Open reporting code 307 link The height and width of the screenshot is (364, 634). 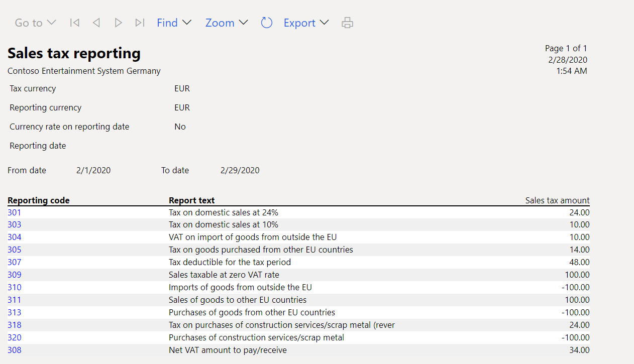tap(15, 263)
